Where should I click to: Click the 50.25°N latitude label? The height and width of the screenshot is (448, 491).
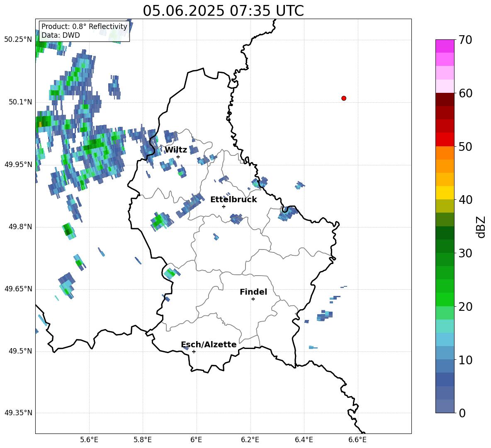pyautogui.click(x=18, y=40)
